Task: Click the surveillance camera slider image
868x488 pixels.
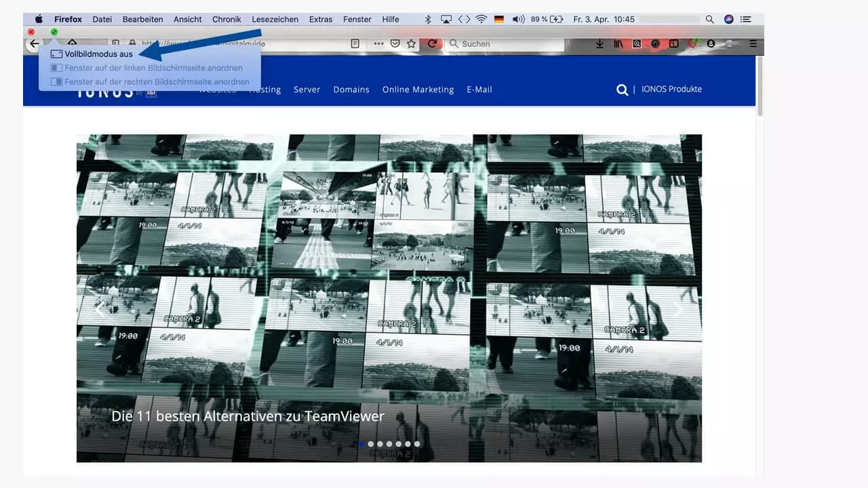Action: [x=389, y=298]
